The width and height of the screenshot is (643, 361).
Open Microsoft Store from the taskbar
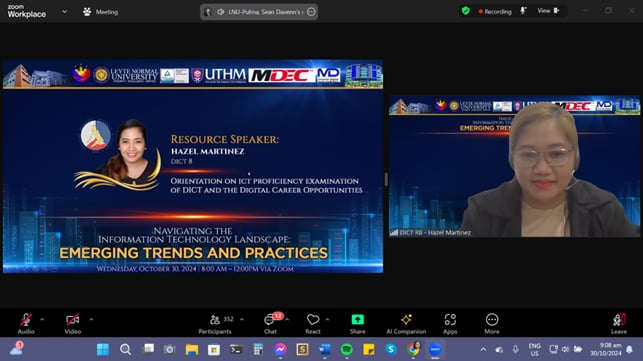click(214, 350)
